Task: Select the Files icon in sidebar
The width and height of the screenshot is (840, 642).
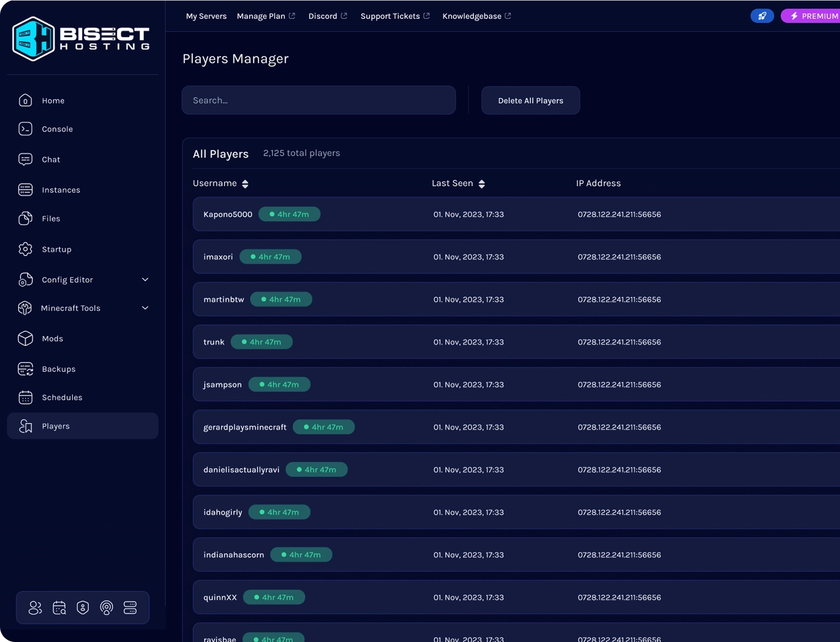Action: pyautogui.click(x=25, y=219)
